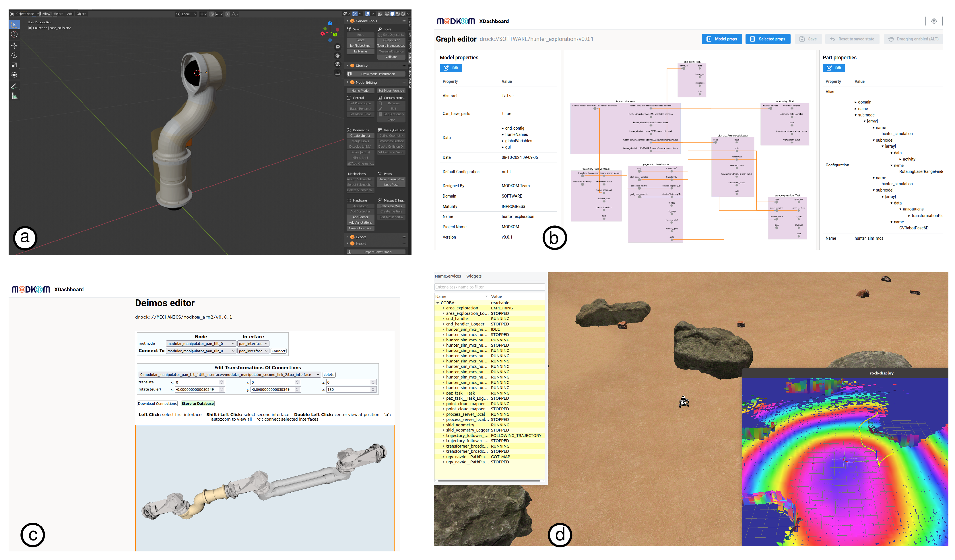Select the 3D Cursor tool

[14, 34]
